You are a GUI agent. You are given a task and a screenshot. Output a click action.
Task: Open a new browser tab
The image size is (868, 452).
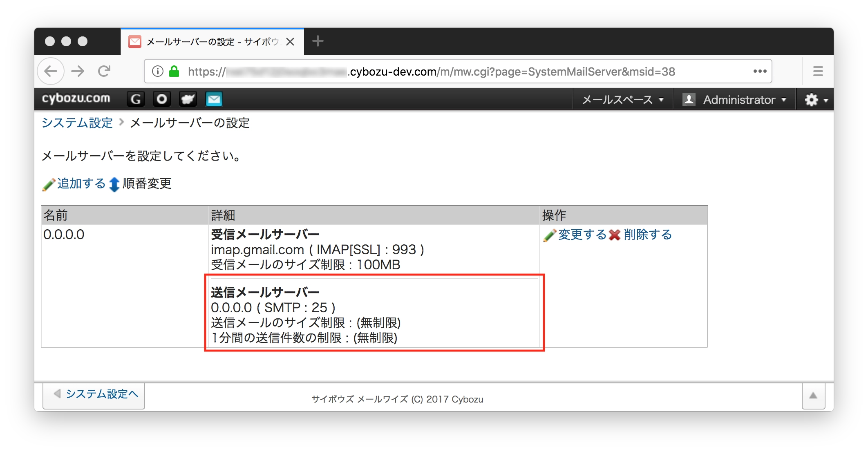pyautogui.click(x=318, y=41)
